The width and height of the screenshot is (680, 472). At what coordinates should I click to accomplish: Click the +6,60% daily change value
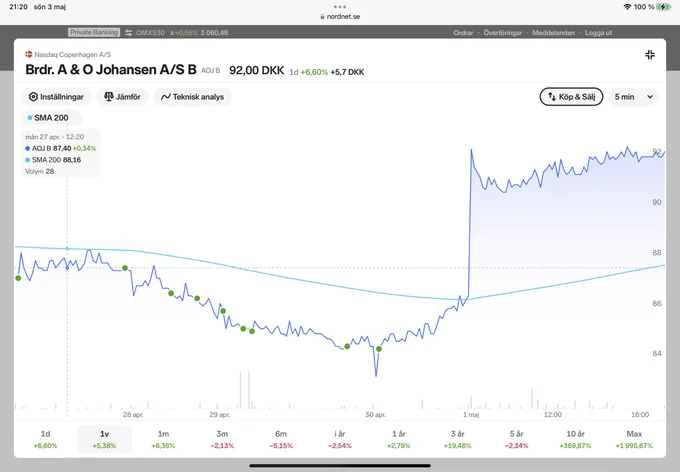pos(314,72)
